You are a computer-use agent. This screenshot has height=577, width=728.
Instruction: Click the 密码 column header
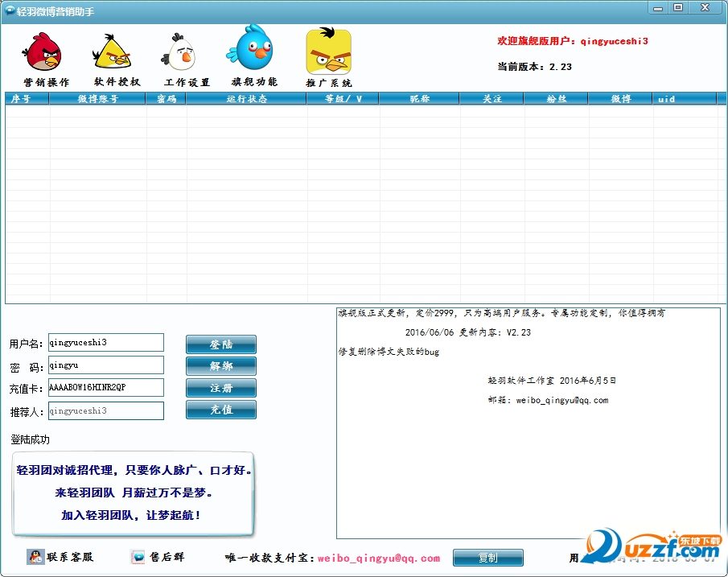[x=167, y=98]
